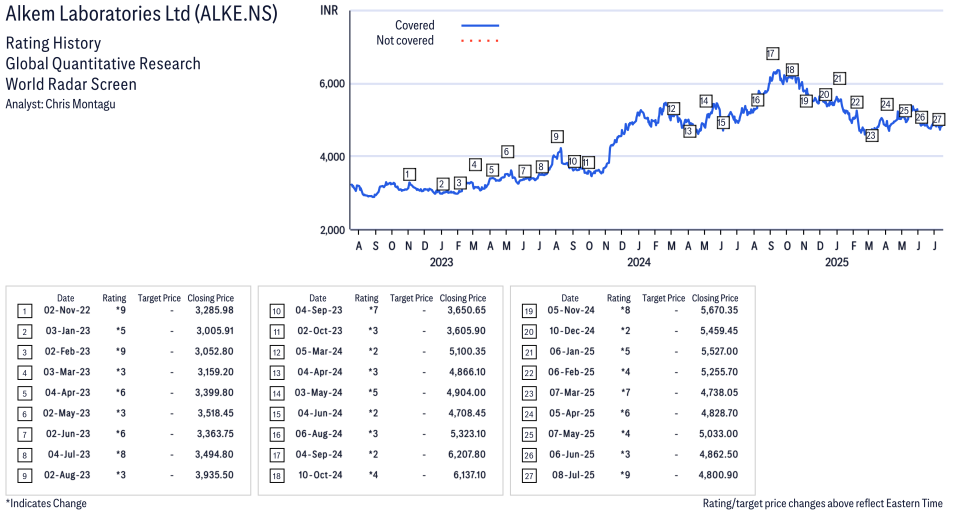
Task: Click the 2023 year label on the x-axis
Action: [x=441, y=262]
